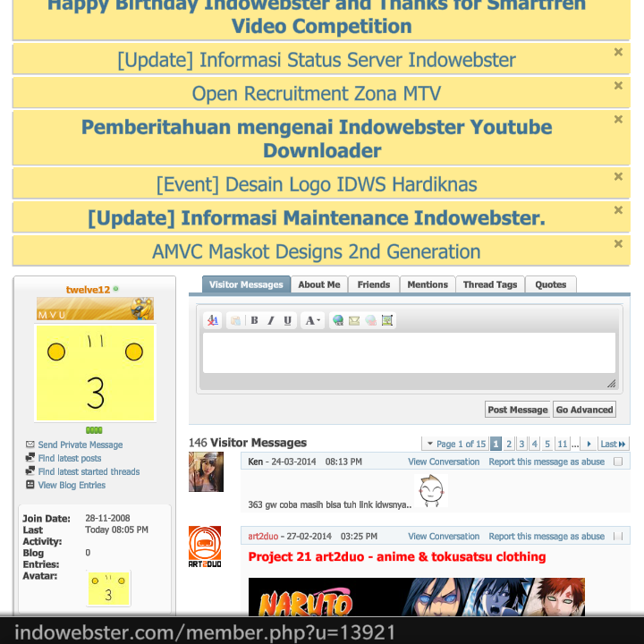Close the Informasi Status Server announcement
Viewport: 644px width, 644px height.
click(x=618, y=52)
